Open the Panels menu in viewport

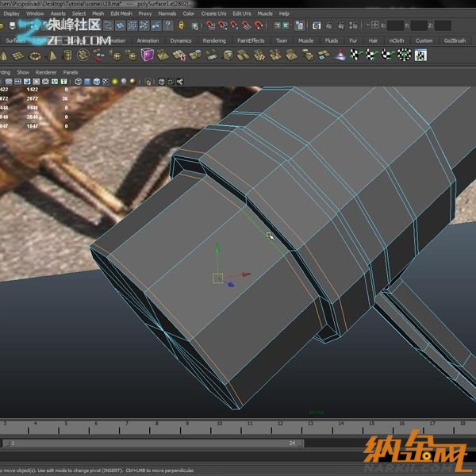pyautogui.click(x=71, y=71)
